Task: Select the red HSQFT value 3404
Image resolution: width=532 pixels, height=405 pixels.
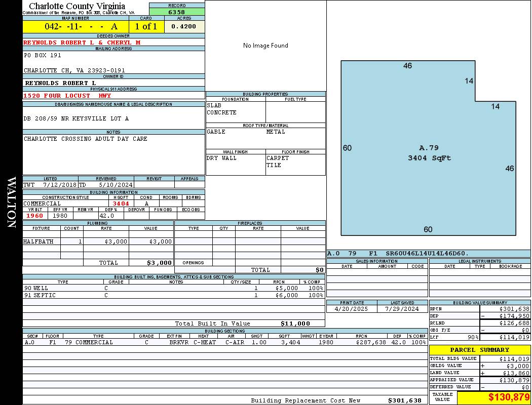Action: click(x=121, y=204)
